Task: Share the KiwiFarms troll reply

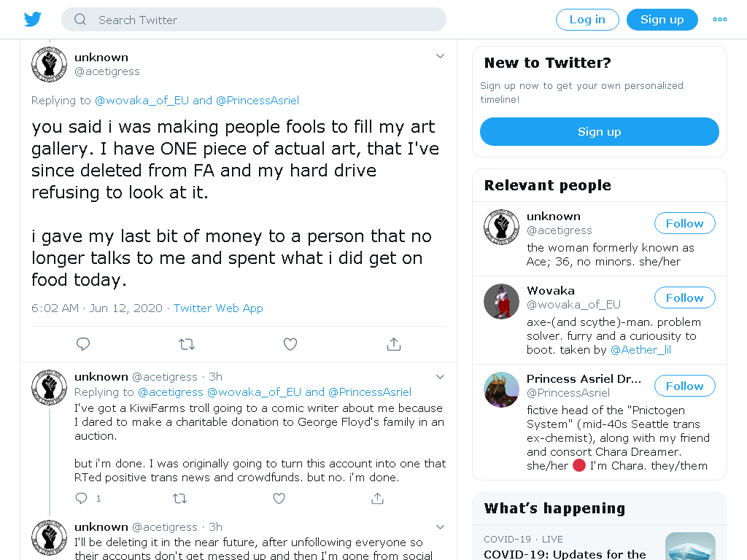Action: tap(377, 498)
